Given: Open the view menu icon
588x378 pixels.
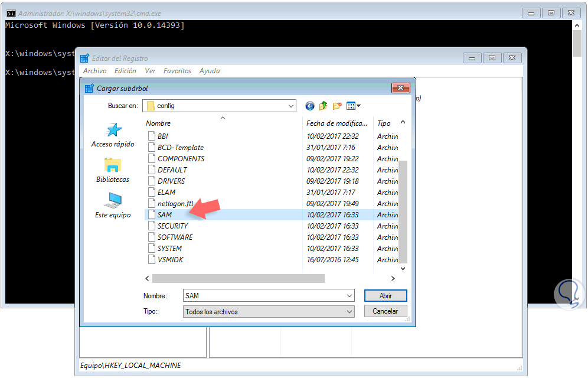Looking at the screenshot, I should click(353, 106).
